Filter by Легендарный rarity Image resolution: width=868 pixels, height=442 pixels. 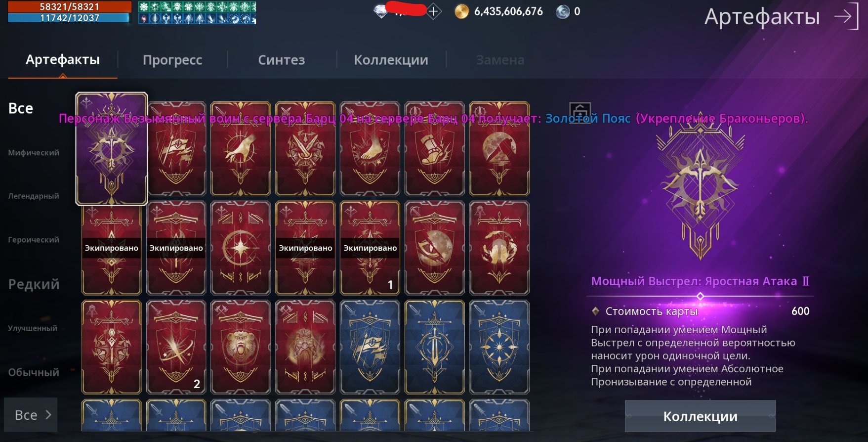pos(34,196)
